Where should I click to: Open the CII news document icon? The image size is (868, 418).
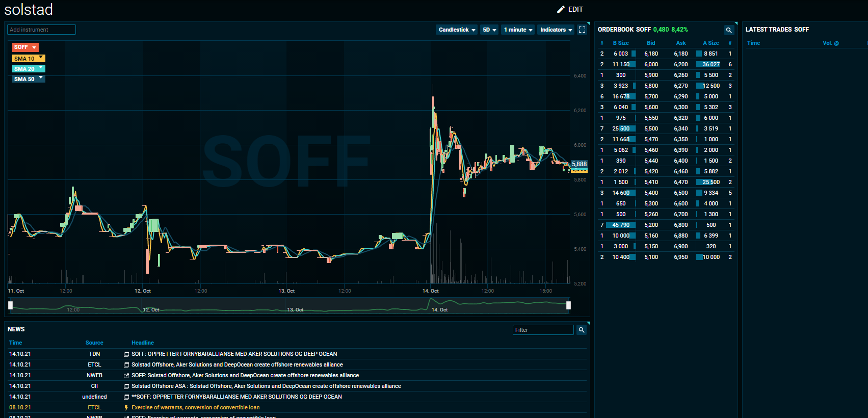[x=126, y=386]
